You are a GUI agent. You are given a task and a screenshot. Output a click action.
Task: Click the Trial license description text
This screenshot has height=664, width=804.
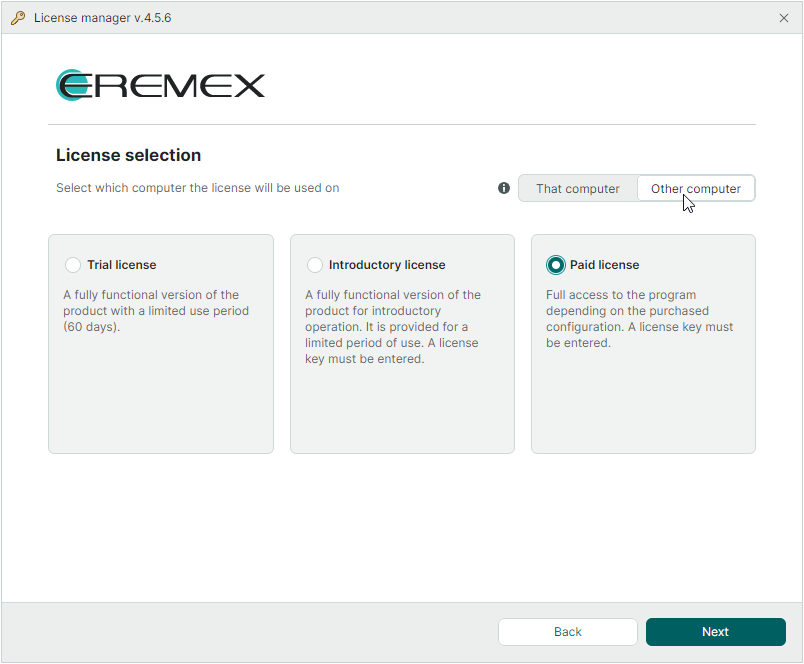[x=156, y=311]
